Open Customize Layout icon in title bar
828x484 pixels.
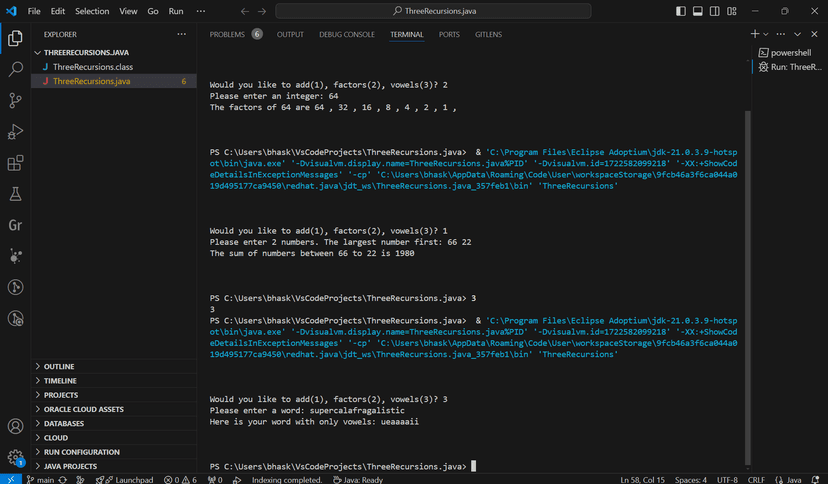click(x=731, y=11)
